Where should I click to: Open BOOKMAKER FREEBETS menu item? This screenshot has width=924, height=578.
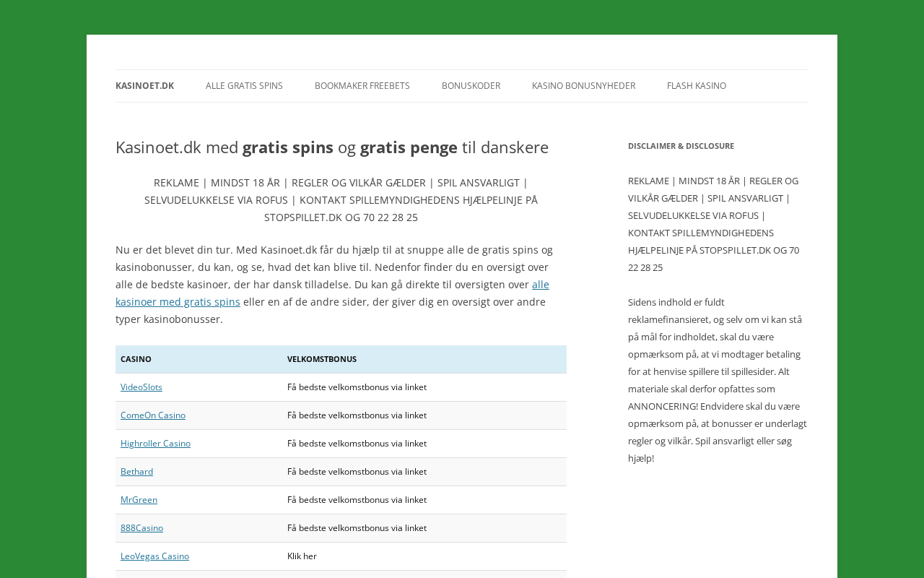click(362, 86)
